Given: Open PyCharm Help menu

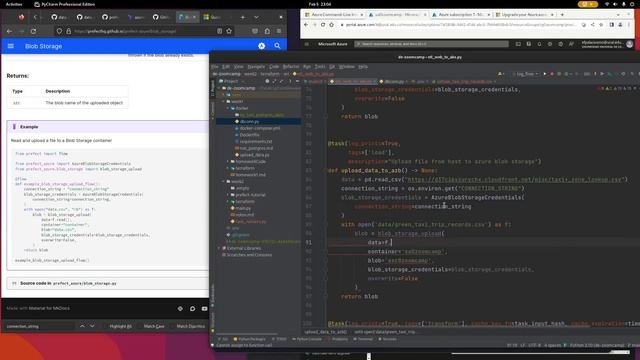Looking at the screenshot, I should click(363, 67).
